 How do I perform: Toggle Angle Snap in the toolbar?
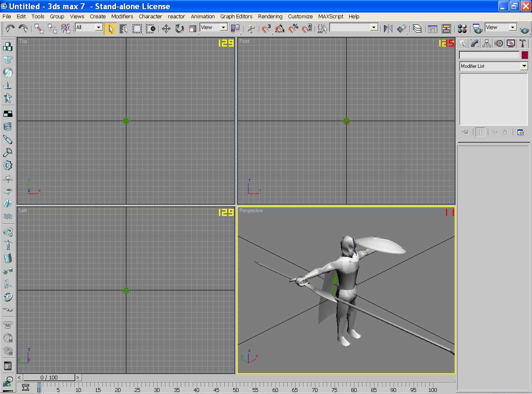280,28
